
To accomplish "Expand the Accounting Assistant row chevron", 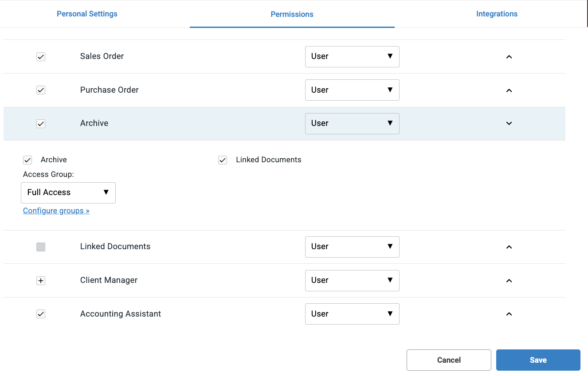I will (509, 314).
